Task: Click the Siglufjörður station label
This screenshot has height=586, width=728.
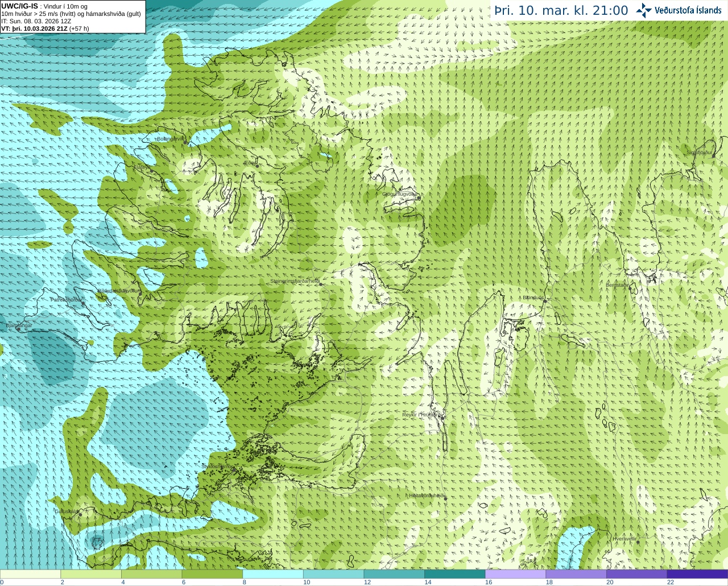Action: click(700, 152)
